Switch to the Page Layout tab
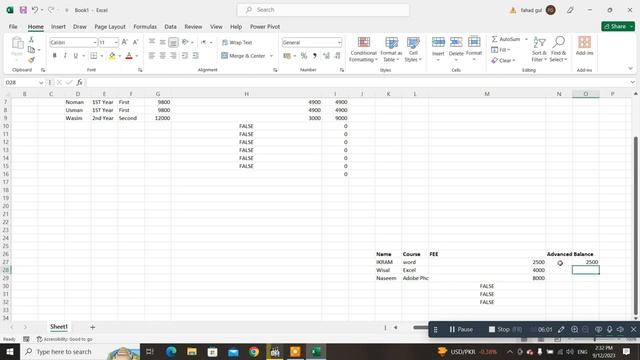This screenshot has width=640, height=360. tap(110, 27)
